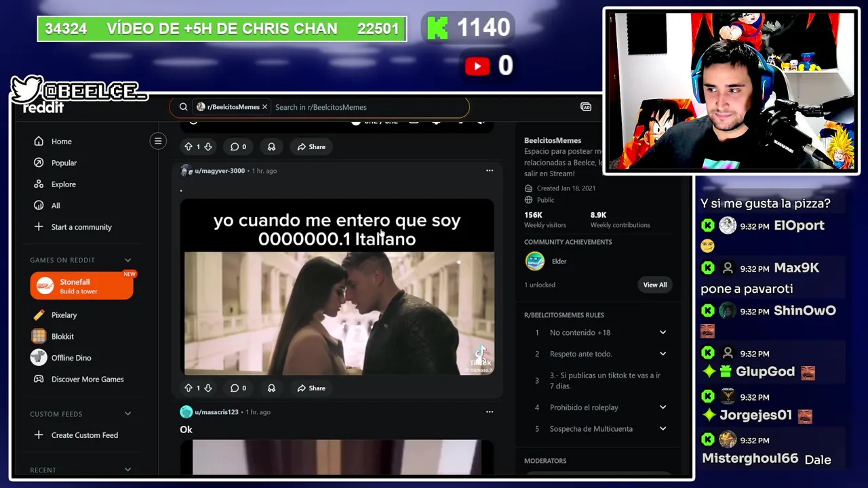868x488 pixels.
Task: Share the top post
Action: 311,146
